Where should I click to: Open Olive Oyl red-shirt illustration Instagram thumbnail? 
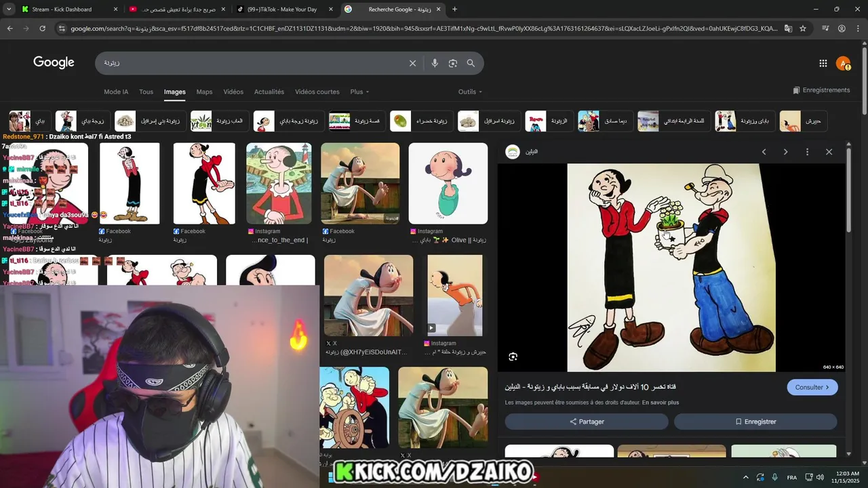(x=279, y=183)
